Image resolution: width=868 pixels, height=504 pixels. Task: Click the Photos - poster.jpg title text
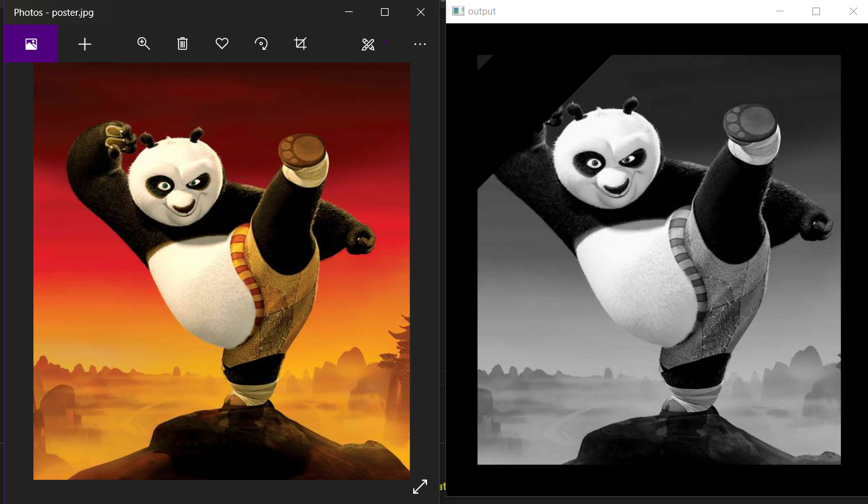(54, 13)
